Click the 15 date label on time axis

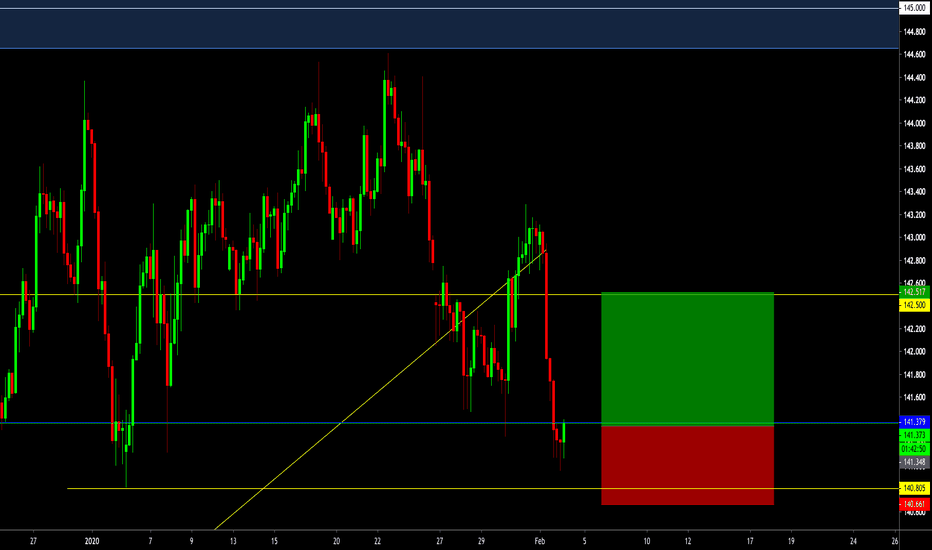point(274,541)
